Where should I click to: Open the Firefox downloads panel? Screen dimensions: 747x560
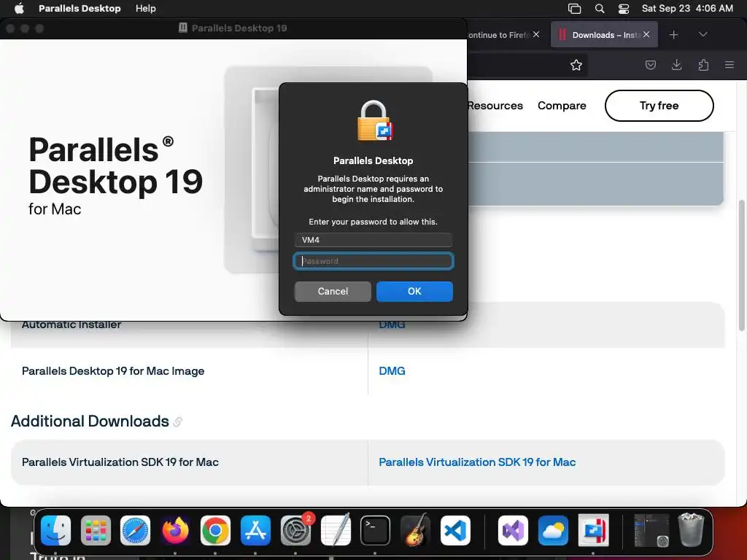click(x=676, y=65)
